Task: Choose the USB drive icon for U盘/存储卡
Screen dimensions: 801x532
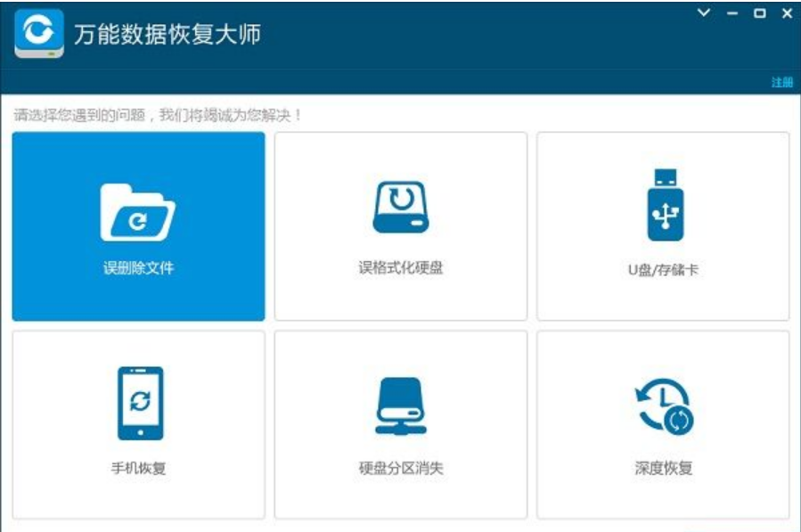Action: pyautogui.click(x=665, y=205)
